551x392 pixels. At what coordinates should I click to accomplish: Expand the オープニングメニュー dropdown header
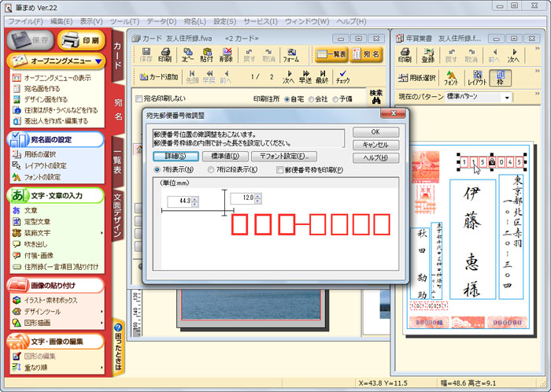(x=97, y=61)
